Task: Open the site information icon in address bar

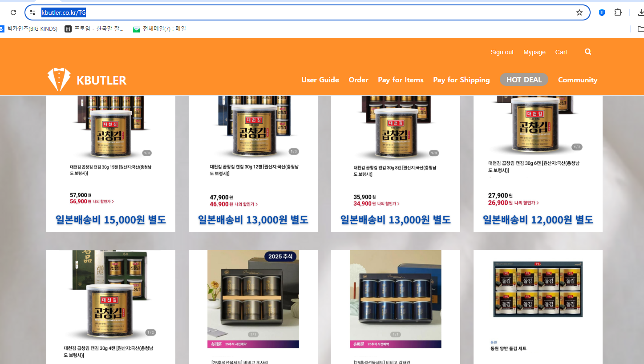Action: 32,12
